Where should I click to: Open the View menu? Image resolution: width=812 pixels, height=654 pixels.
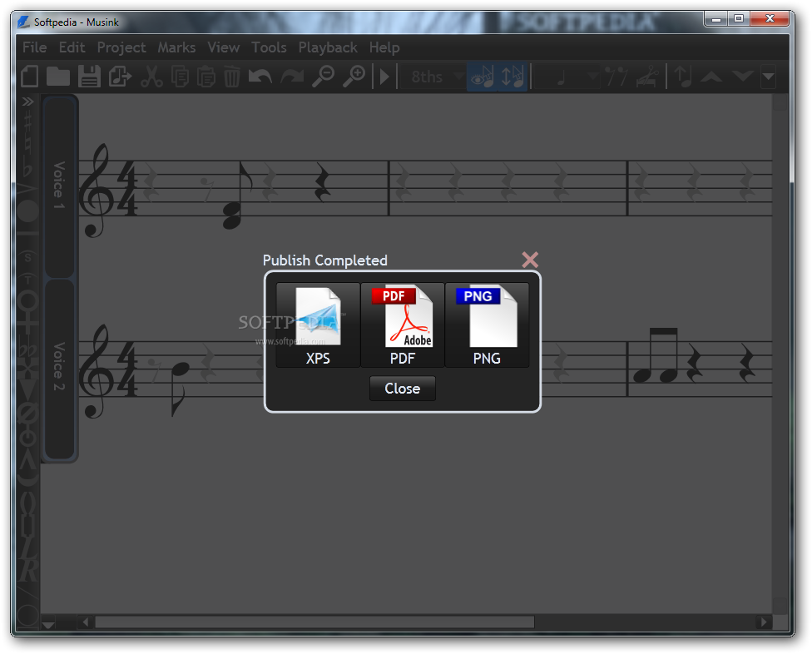[224, 47]
